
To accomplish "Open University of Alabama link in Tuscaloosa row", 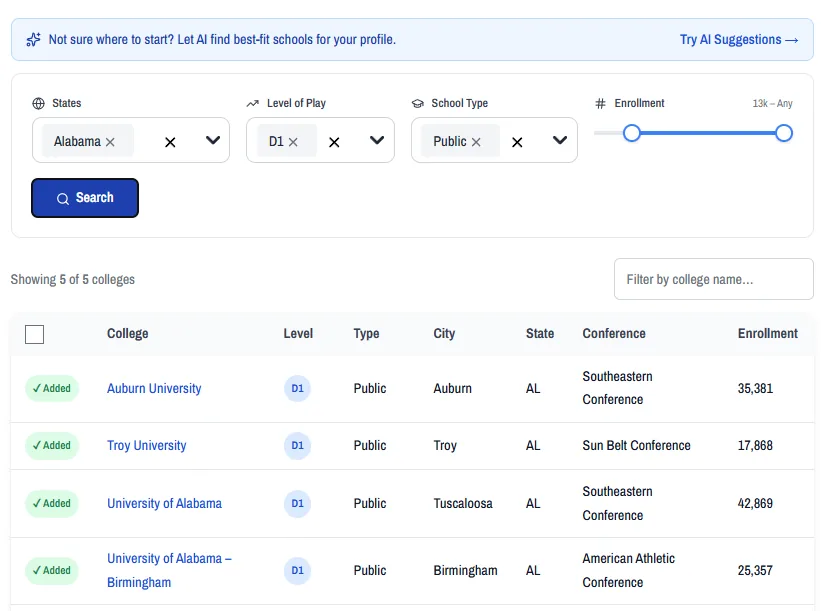I will point(164,504).
